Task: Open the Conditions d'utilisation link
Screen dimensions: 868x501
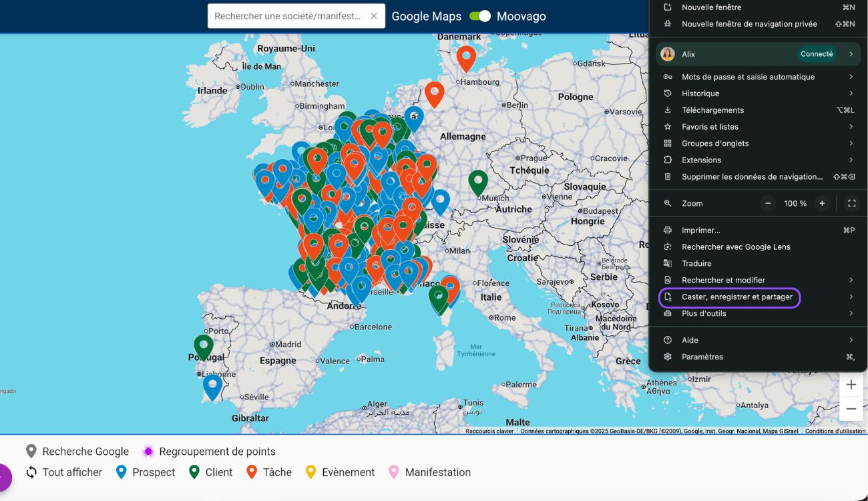Action: [835, 431]
